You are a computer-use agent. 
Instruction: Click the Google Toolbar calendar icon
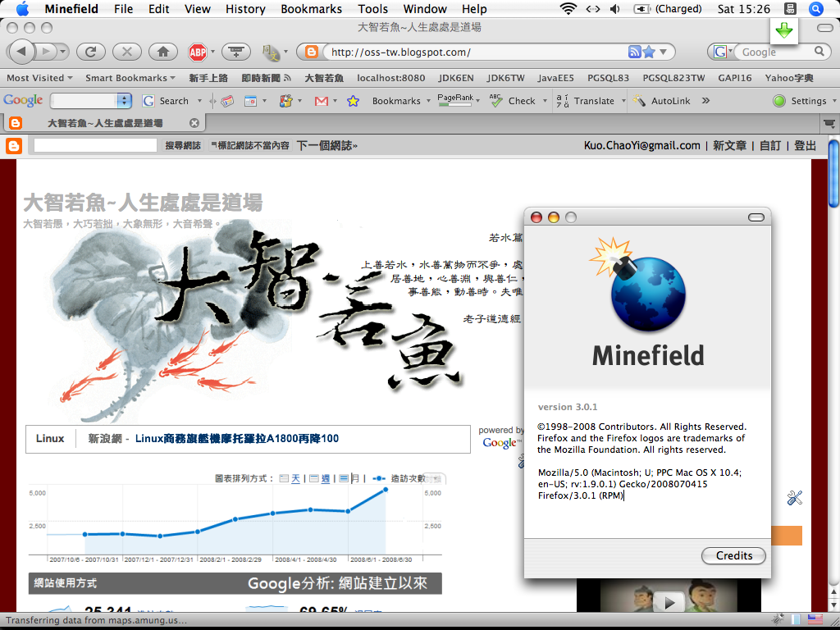click(x=251, y=101)
